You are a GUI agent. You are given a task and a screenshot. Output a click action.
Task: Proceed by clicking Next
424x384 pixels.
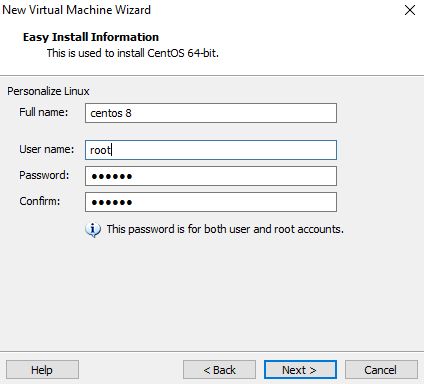[x=300, y=370]
